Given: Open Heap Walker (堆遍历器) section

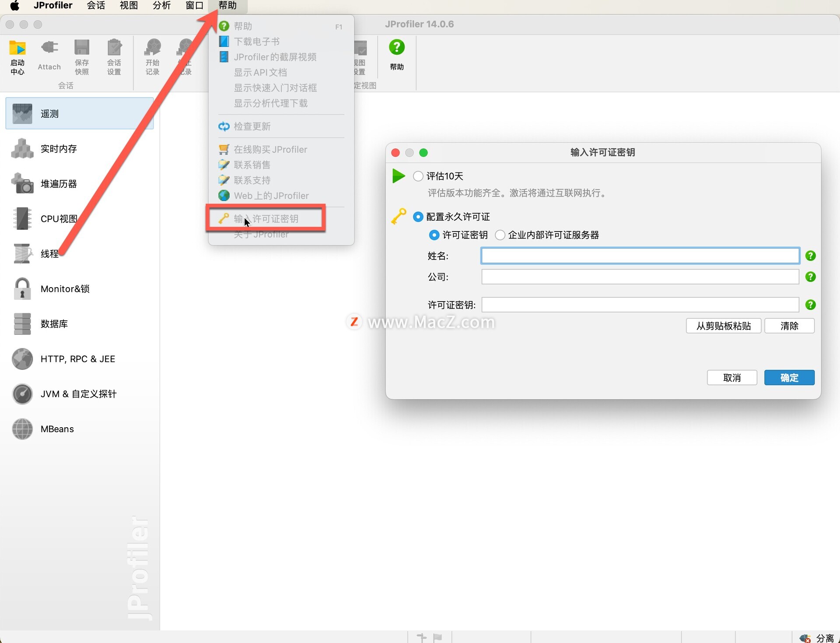Looking at the screenshot, I should coord(79,184).
